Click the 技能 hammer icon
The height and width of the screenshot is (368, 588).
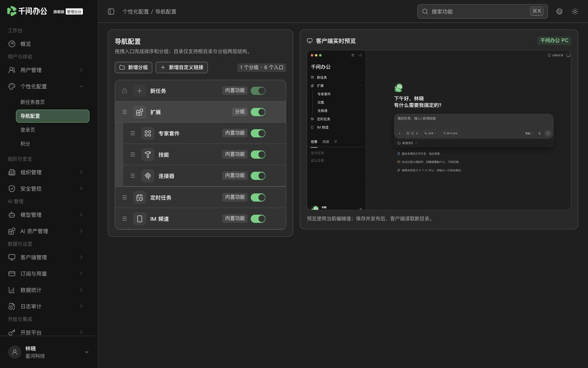click(x=148, y=155)
